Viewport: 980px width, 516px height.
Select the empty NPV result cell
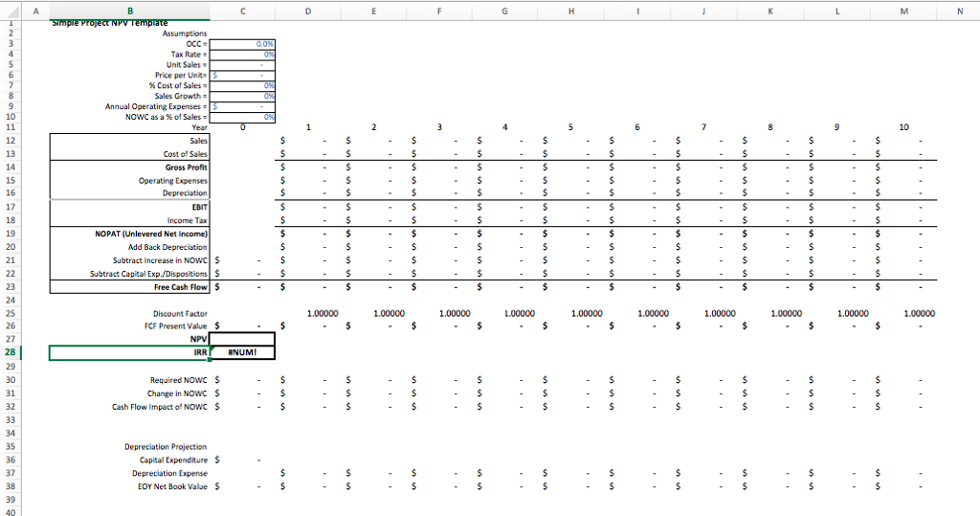pyautogui.click(x=242, y=338)
